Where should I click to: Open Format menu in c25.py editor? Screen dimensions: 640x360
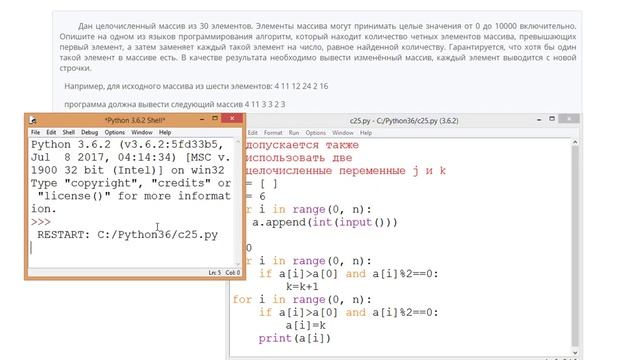[273, 133]
